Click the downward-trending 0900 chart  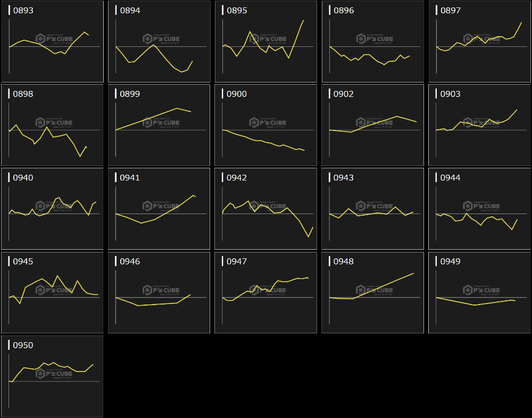coord(266,125)
